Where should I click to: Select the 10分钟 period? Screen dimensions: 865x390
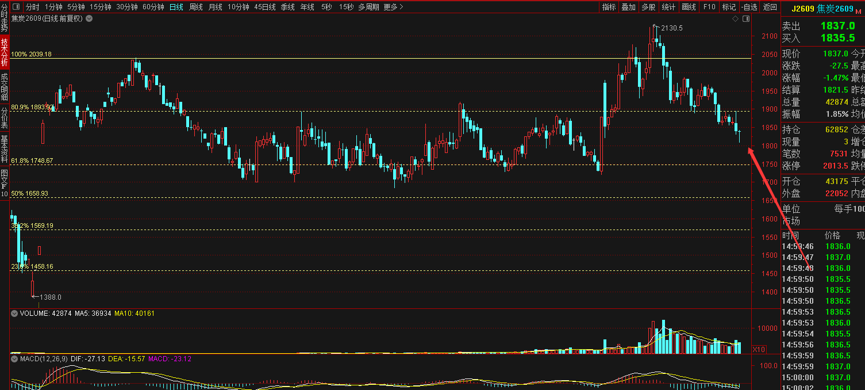(x=238, y=7)
